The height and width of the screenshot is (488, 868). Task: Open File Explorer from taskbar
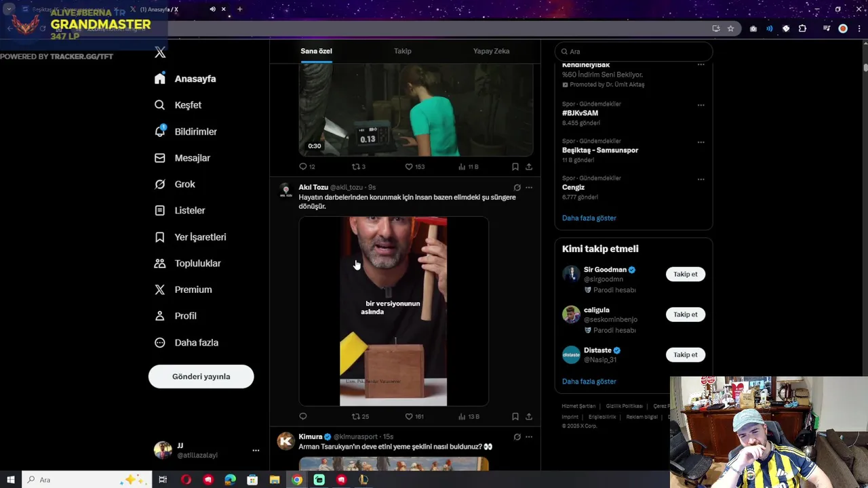coord(275,480)
